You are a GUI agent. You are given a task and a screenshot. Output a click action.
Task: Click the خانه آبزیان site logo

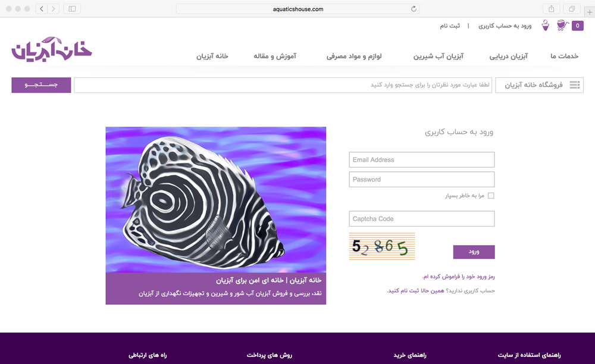[x=52, y=49]
